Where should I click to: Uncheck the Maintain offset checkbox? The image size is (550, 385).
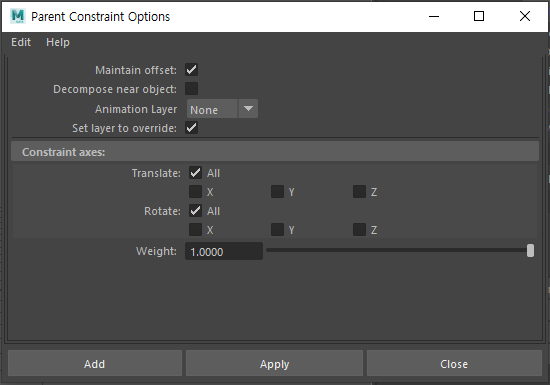pyautogui.click(x=192, y=70)
